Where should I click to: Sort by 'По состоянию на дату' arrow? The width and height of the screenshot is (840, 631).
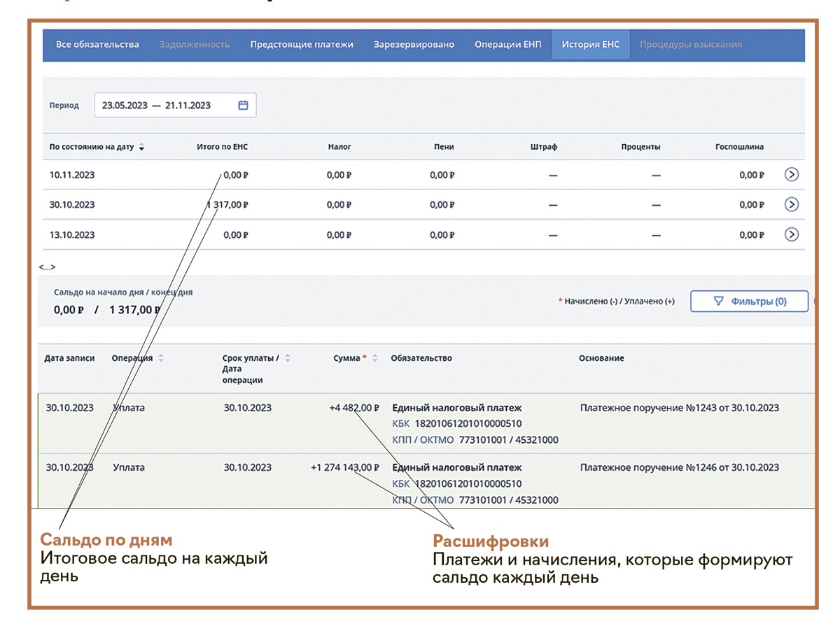coord(142,148)
